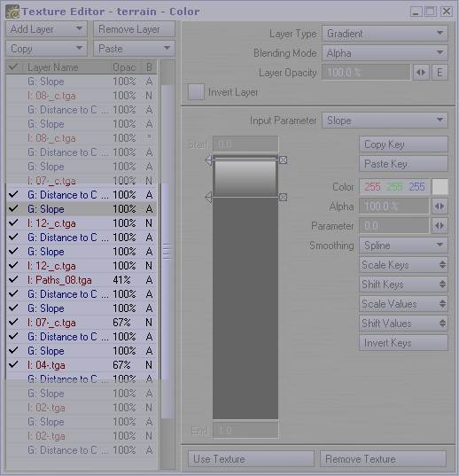
Task: Select the top gradient key arrow handle
Action: [209, 160]
